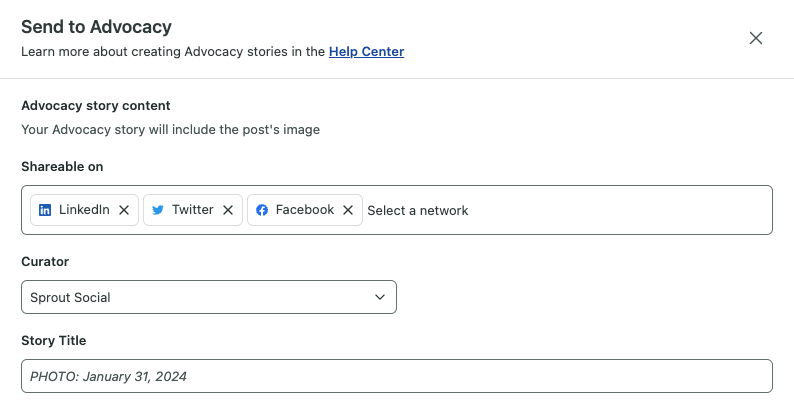The width and height of the screenshot is (794, 405).
Task: Remove LinkedIn from shareable networks
Action: click(x=124, y=210)
